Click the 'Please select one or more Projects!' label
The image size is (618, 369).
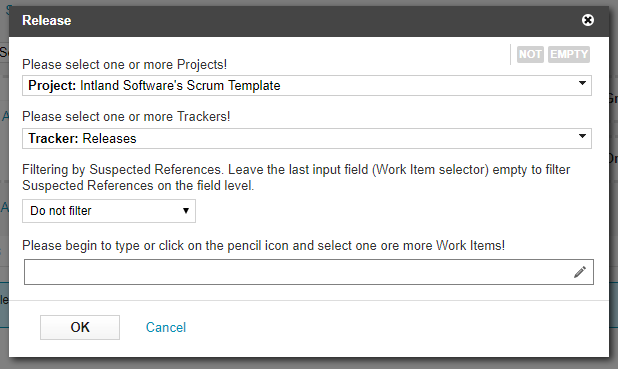tap(125, 64)
